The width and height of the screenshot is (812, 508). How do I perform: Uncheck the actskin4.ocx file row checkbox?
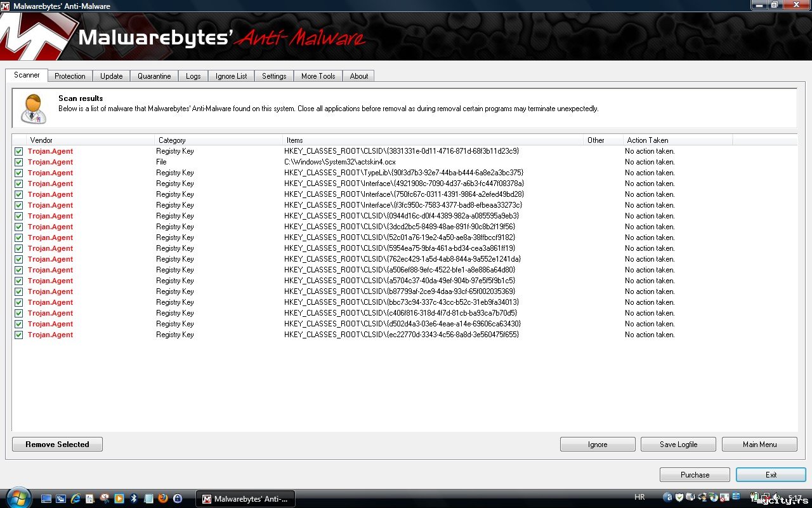point(19,162)
